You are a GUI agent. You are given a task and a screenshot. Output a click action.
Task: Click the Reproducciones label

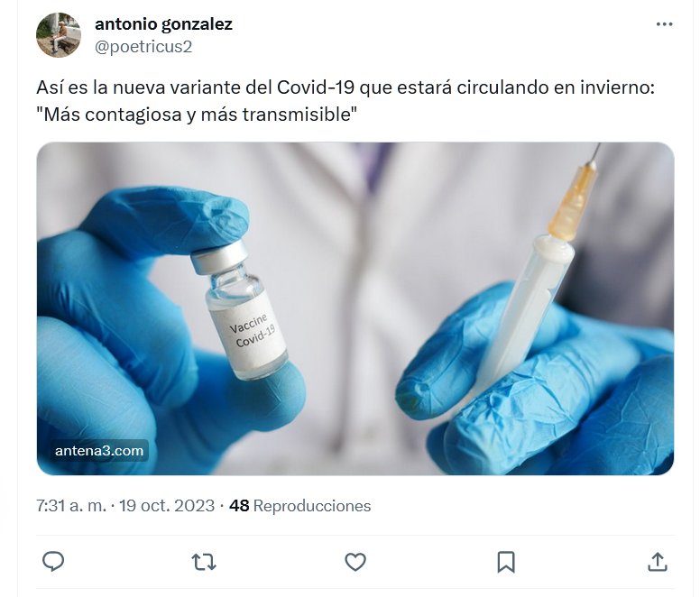coord(312,506)
